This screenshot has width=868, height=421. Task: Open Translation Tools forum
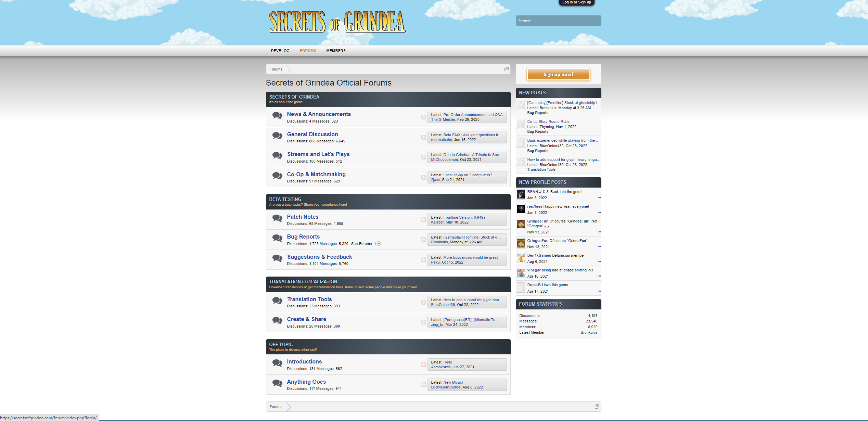click(x=309, y=299)
